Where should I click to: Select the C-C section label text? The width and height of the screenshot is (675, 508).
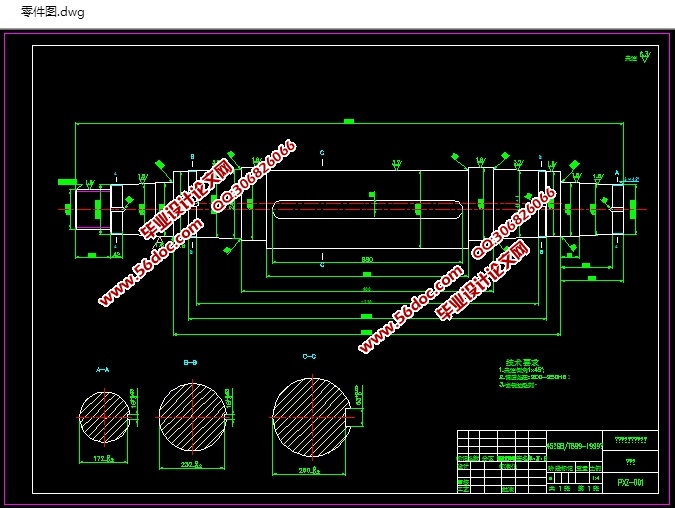(309, 356)
